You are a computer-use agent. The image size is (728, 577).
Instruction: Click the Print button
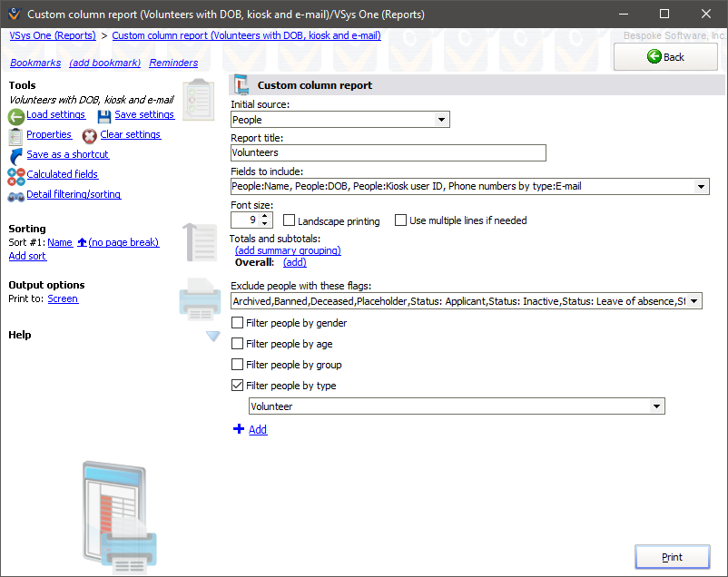coord(672,556)
